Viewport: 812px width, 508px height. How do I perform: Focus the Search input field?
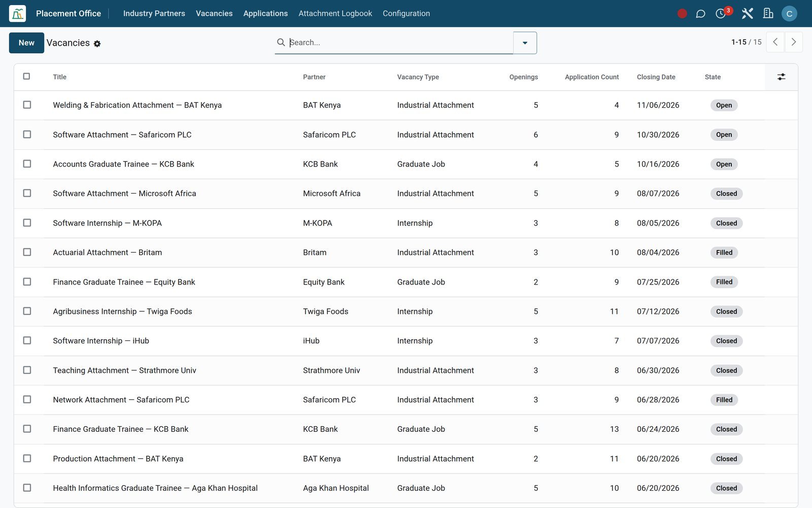[x=400, y=43]
